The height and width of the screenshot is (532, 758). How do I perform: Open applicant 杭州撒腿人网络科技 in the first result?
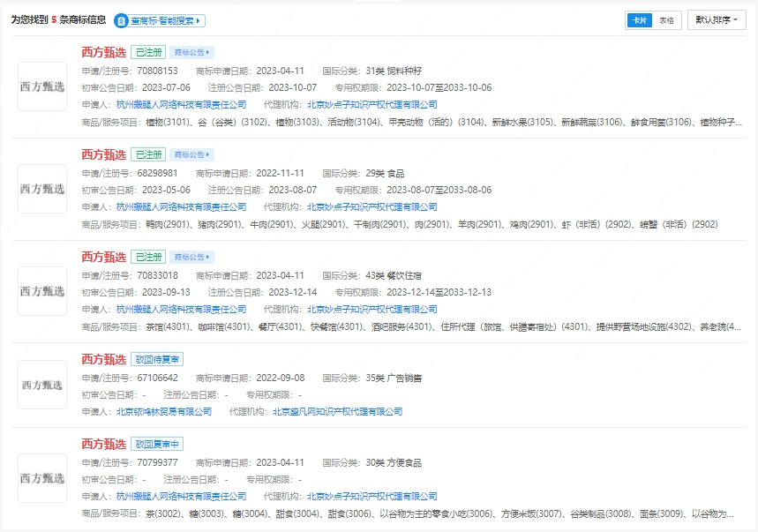coord(182,105)
